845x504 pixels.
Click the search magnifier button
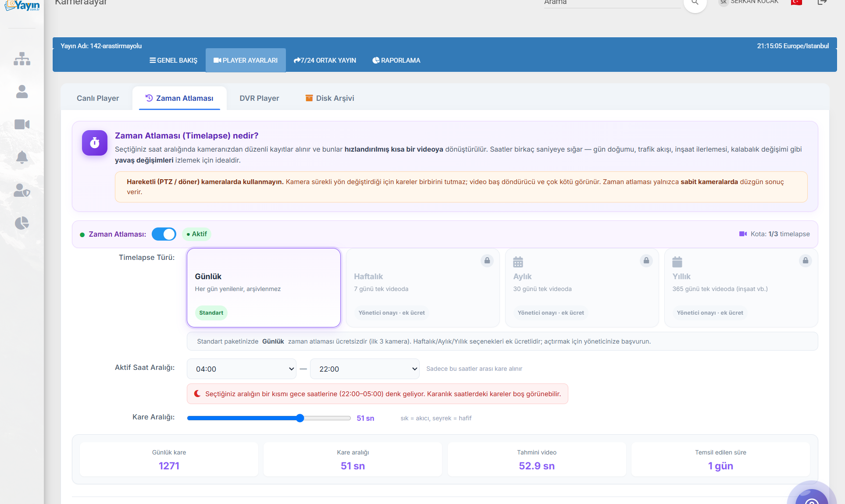pos(695,3)
